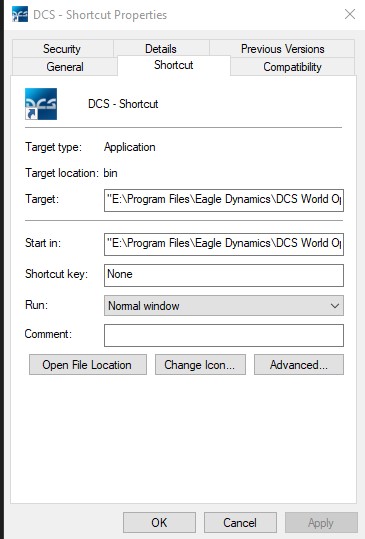The width and height of the screenshot is (365, 539).
Task: Click into the Start in field
Action: tap(224, 244)
